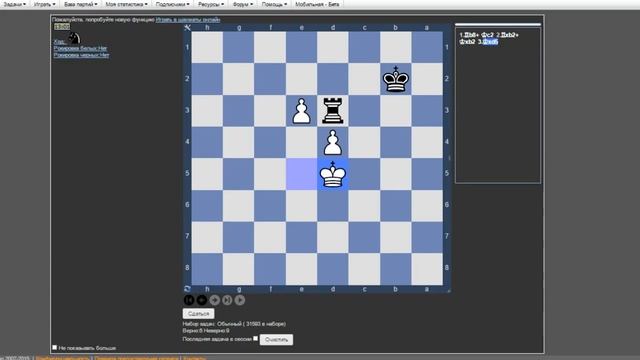Select the white pawn on d4
640x360 pixels.
point(333,142)
